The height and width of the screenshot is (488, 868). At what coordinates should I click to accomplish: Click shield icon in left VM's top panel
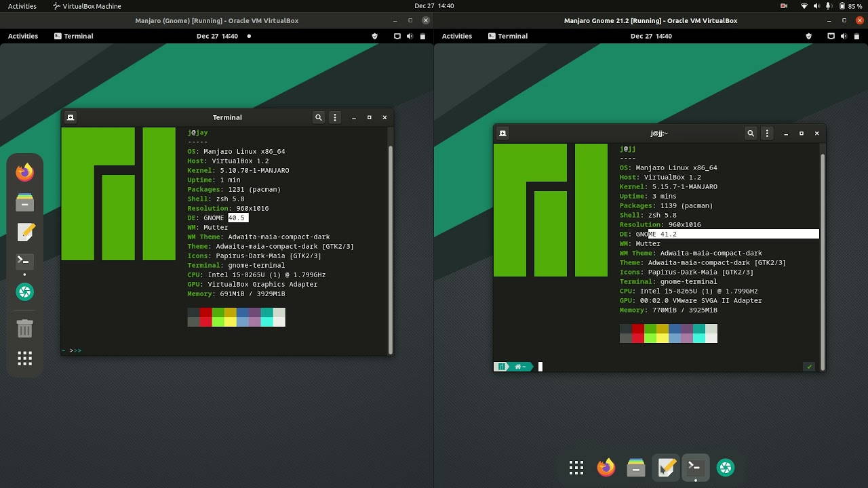[375, 36]
